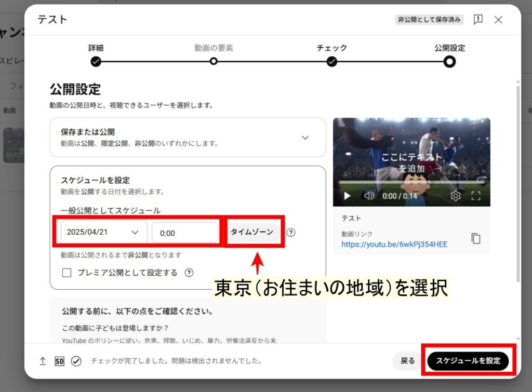Screen dimensions: 532x392
Task: Click the help icon beside タイムゾーン
Action: 291,232
